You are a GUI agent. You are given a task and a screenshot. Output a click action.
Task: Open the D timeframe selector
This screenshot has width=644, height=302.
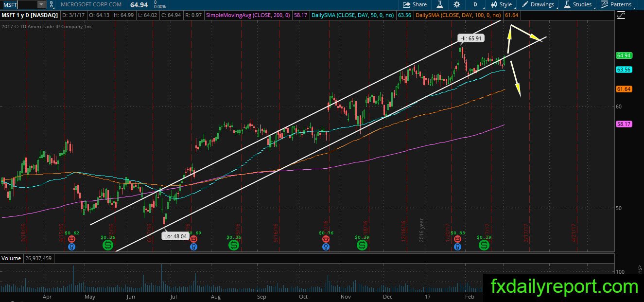pyautogui.click(x=476, y=4)
